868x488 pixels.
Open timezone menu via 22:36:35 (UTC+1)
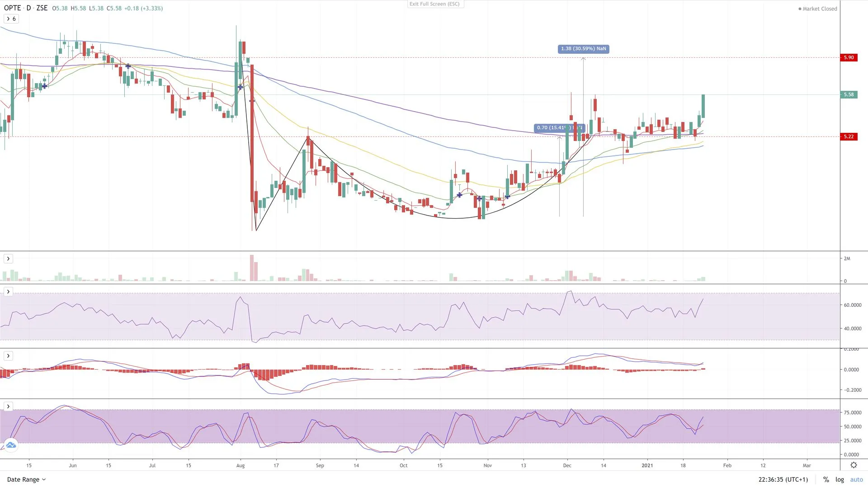[783, 479]
